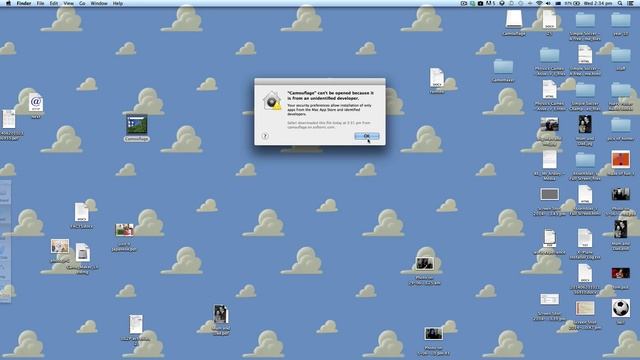Select the Harry Potter Audio books folder

(621, 90)
